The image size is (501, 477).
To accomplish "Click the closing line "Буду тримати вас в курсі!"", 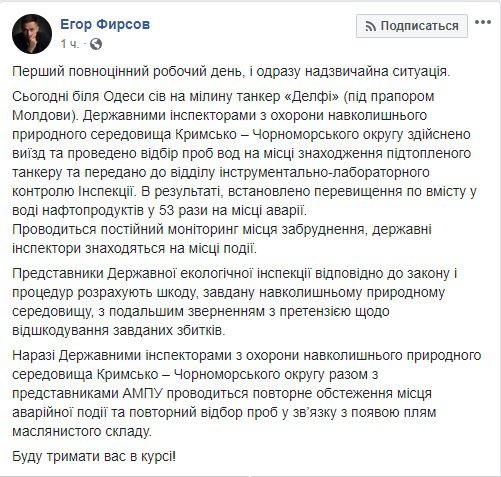I will tap(94, 457).
